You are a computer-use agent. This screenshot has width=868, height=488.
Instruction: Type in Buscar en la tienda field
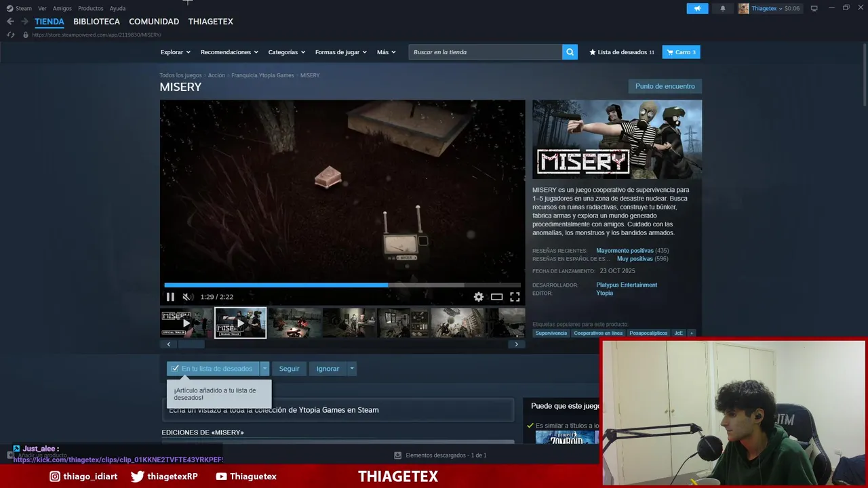tap(486, 52)
